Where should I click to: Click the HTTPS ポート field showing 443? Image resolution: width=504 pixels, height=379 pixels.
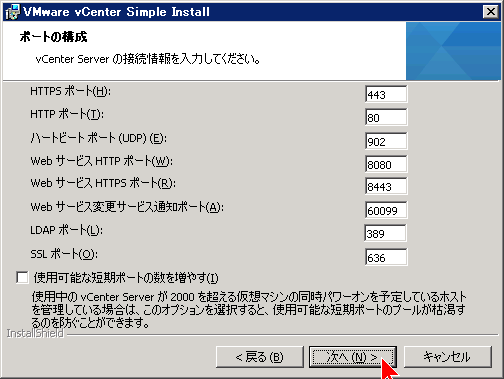[386, 95]
